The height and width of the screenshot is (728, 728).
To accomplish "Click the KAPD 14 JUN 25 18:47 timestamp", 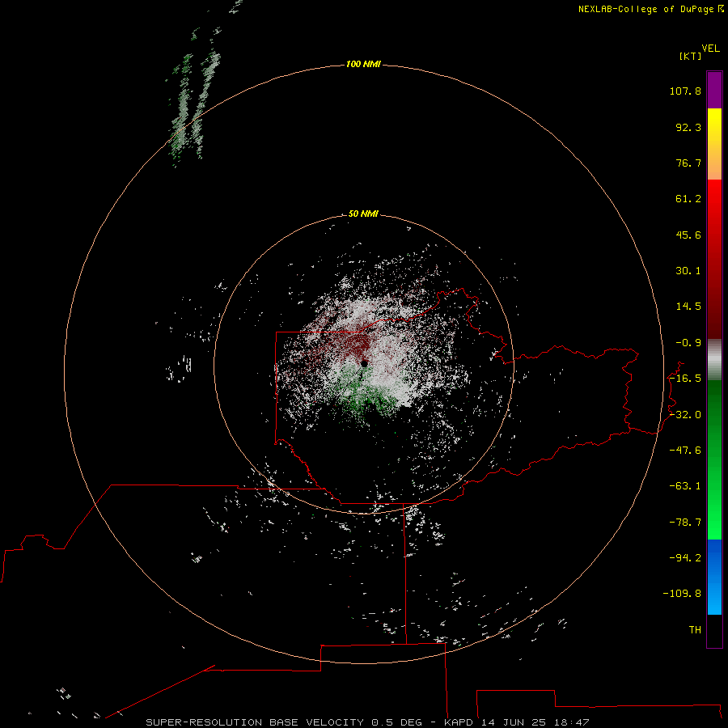I will (x=517, y=722).
